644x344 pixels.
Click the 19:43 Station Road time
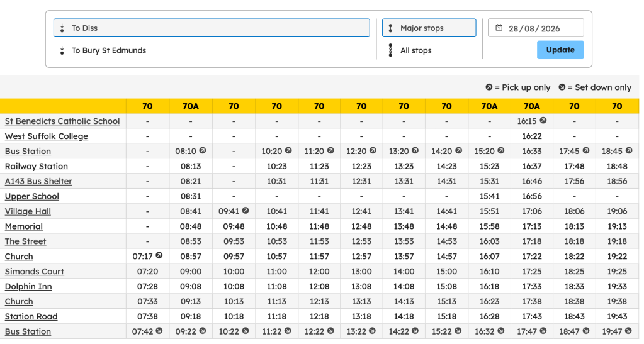tap(617, 316)
